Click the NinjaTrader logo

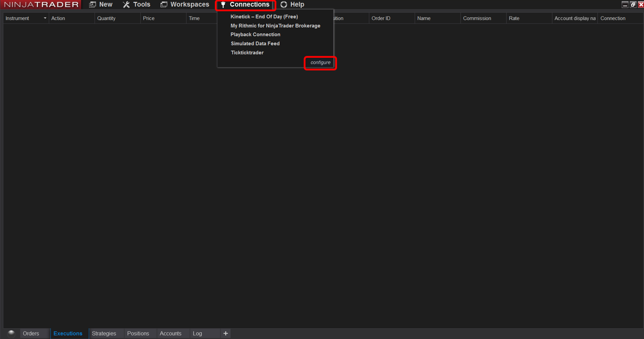click(41, 4)
